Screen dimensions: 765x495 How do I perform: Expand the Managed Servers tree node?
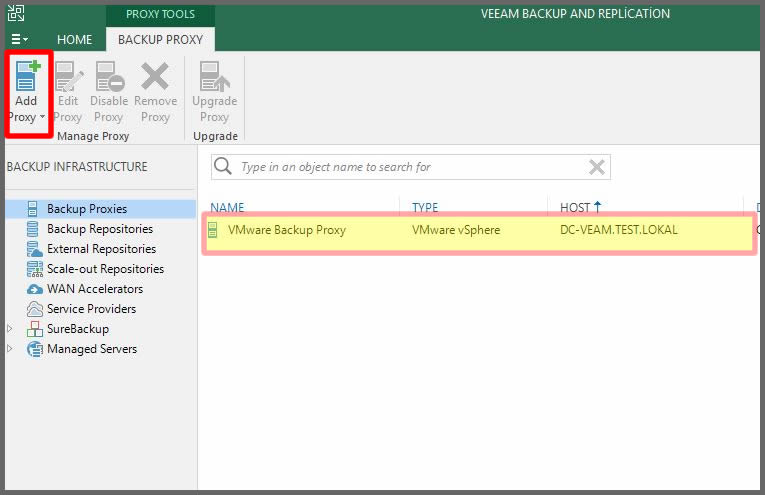pyautogui.click(x=10, y=349)
